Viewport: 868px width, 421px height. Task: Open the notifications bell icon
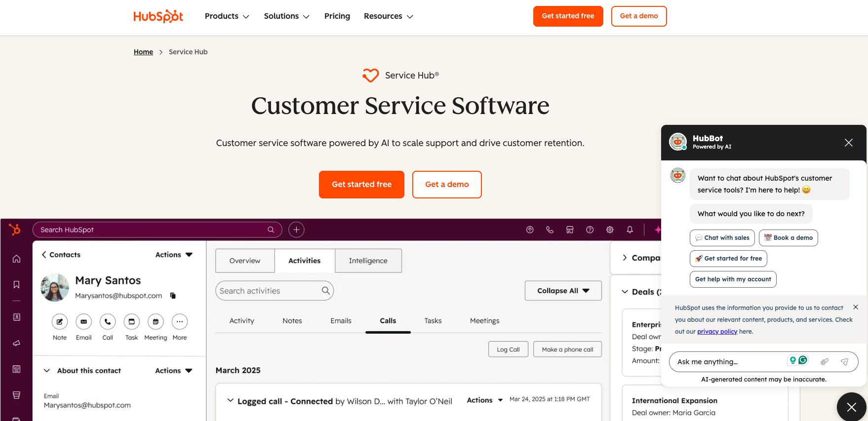[x=630, y=230]
